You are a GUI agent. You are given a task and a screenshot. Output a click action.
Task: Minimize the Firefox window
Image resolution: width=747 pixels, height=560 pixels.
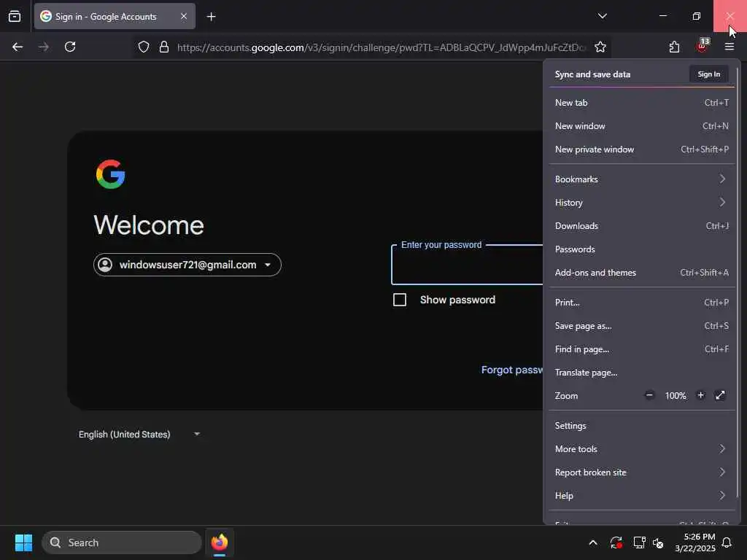pos(662,16)
